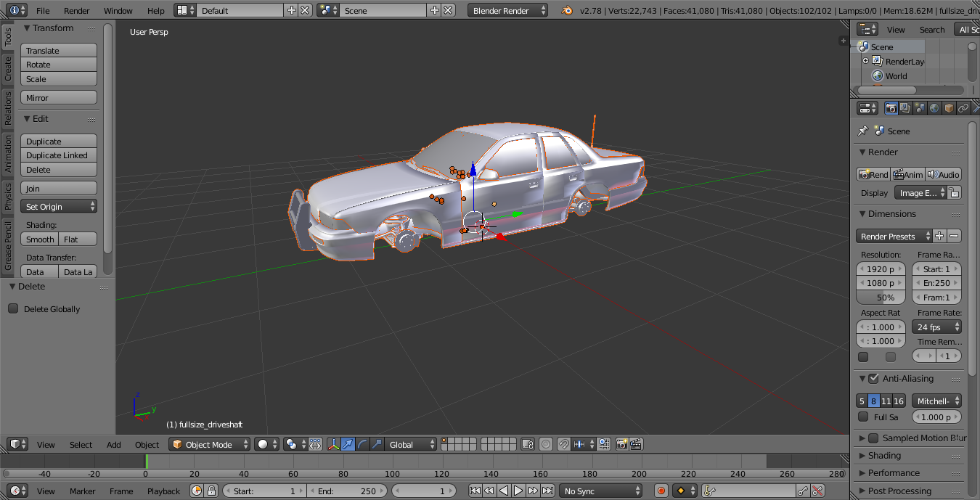
Task: Select the Render properties camera tab
Action: [891, 108]
